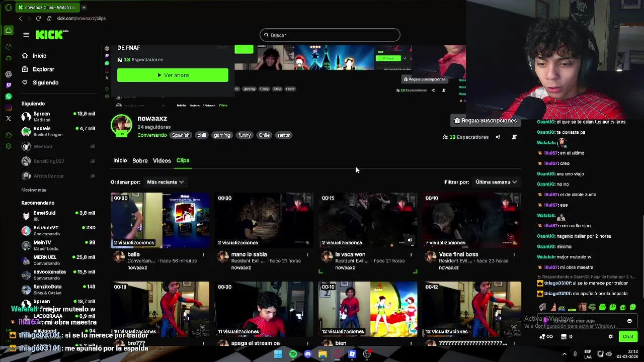Open options menu for baile clip
Viewport: 644px width, 362px height.
[x=203, y=255]
